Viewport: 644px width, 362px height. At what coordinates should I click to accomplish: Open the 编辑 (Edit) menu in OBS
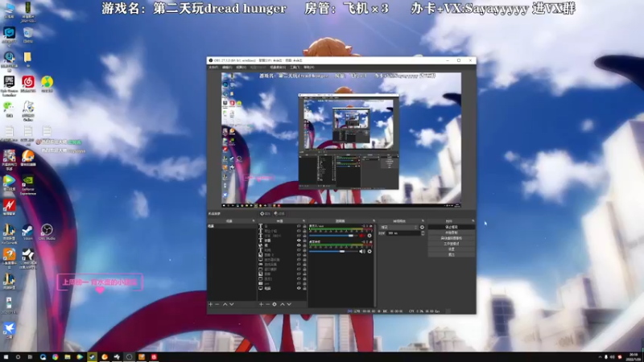point(227,68)
